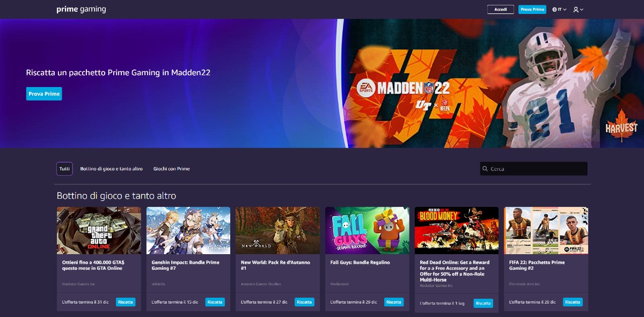Click 'L'offerta termina il 29 dic' text
The image size is (644, 317).
pos(354,302)
